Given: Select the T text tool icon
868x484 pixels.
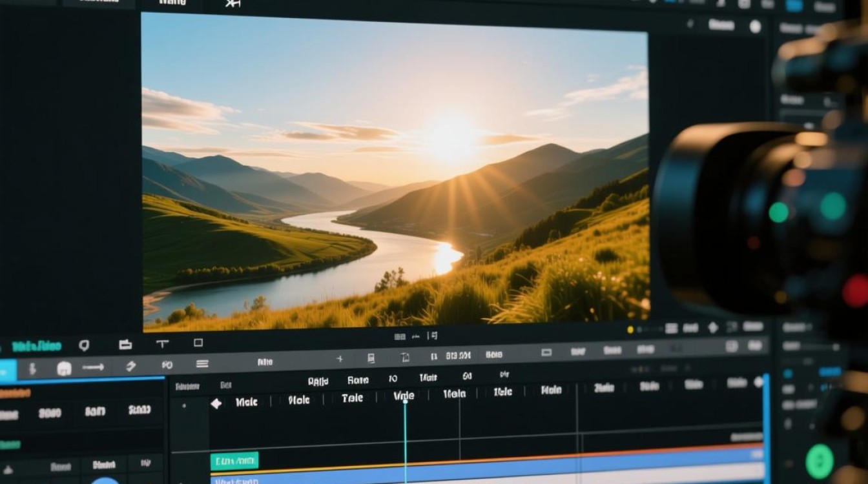Looking at the screenshot, I should tap(163, 344).
